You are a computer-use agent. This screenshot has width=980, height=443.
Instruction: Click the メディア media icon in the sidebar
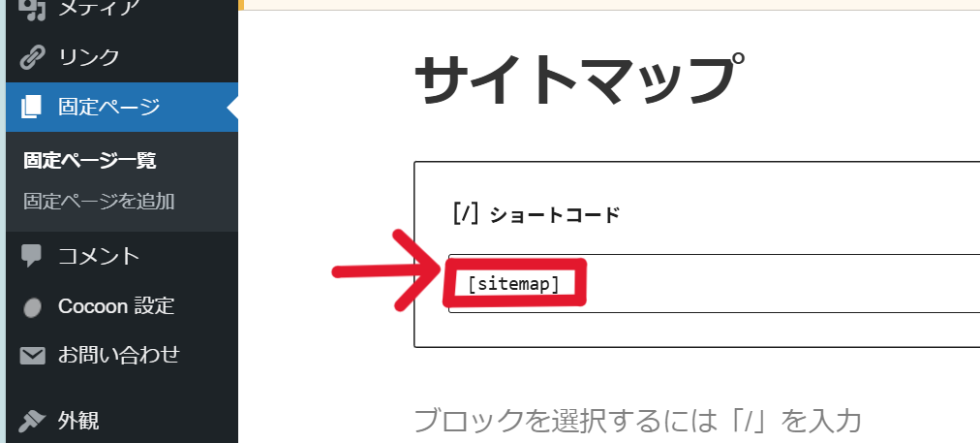[x=32, y=10]
